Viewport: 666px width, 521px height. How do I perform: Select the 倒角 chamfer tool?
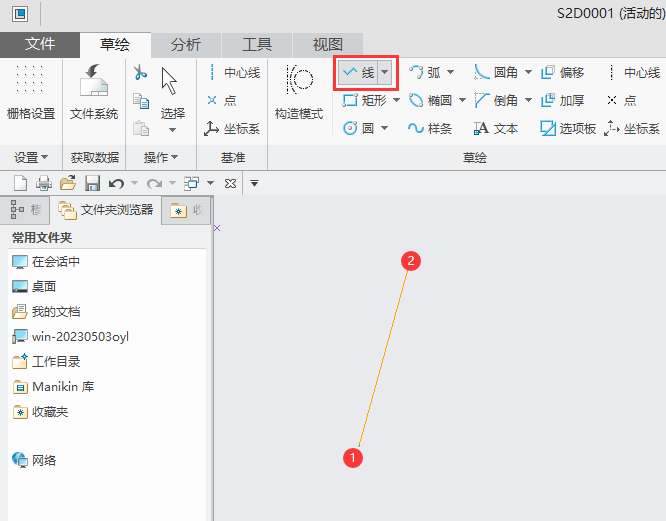click(496, 101)
